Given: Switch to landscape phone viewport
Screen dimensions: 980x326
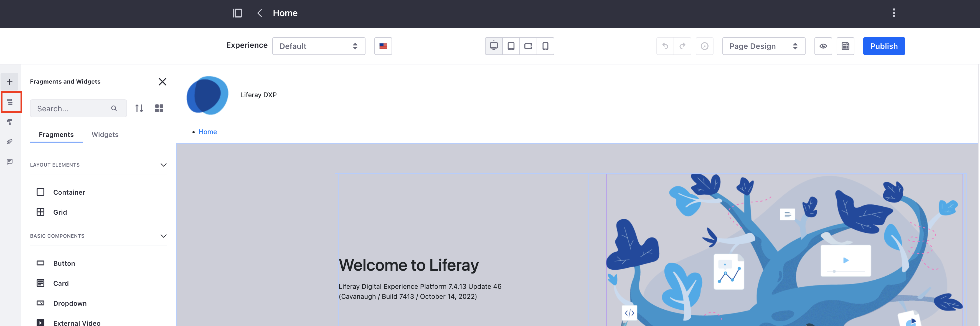Looking at the screenshot, I should (528, 46).
